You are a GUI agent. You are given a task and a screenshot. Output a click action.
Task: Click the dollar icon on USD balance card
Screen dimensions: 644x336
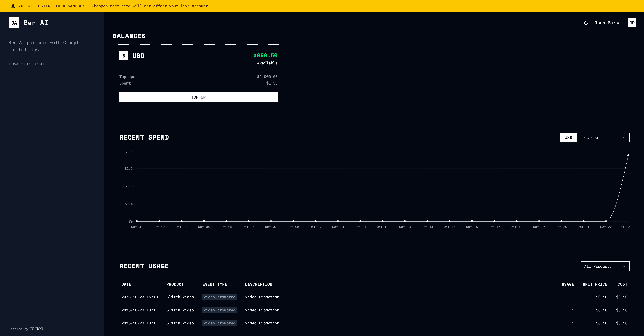point(123,56)
